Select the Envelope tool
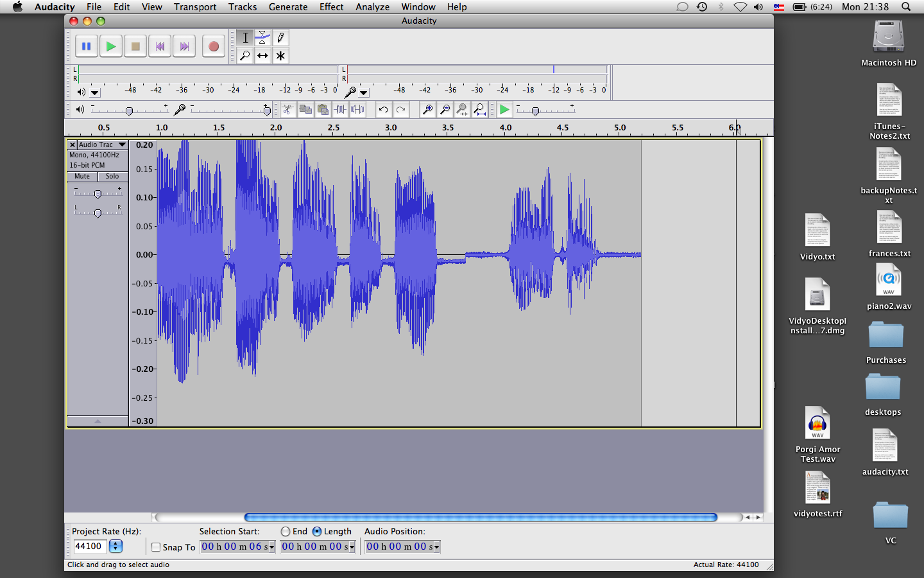Screen dimensions: 924x578 tap(262, 37)
